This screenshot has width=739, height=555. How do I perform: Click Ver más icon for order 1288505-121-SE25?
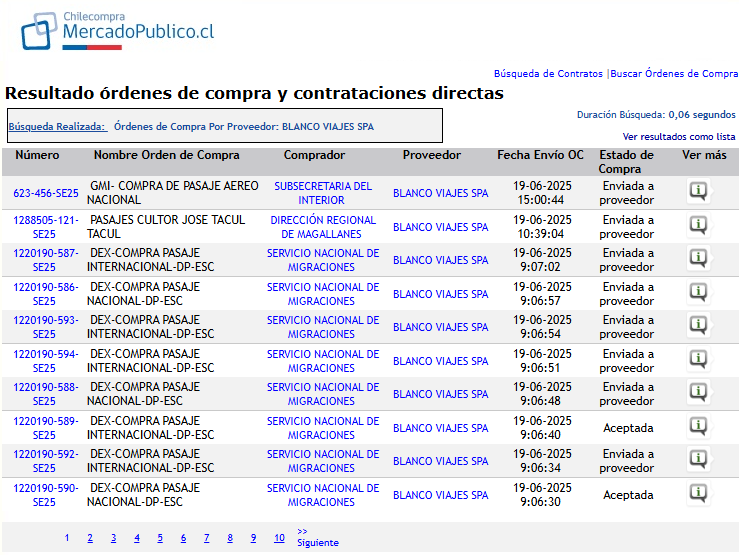(699, 226)
